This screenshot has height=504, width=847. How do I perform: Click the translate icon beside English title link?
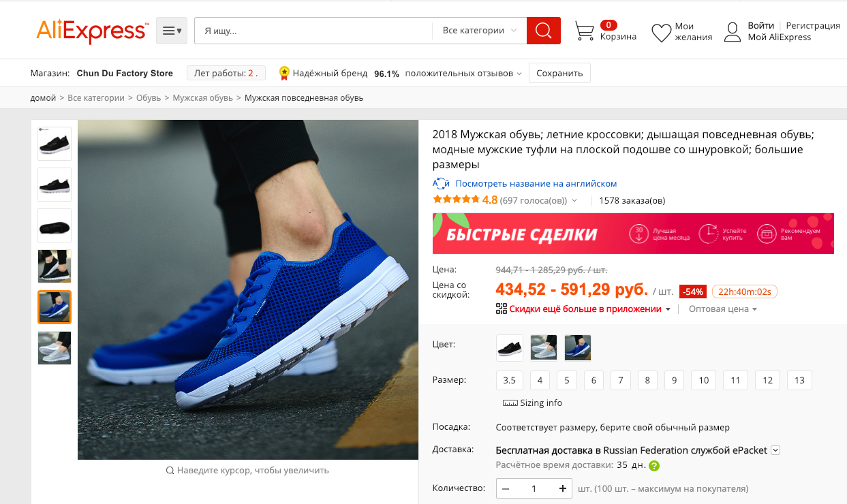[442, 183]
